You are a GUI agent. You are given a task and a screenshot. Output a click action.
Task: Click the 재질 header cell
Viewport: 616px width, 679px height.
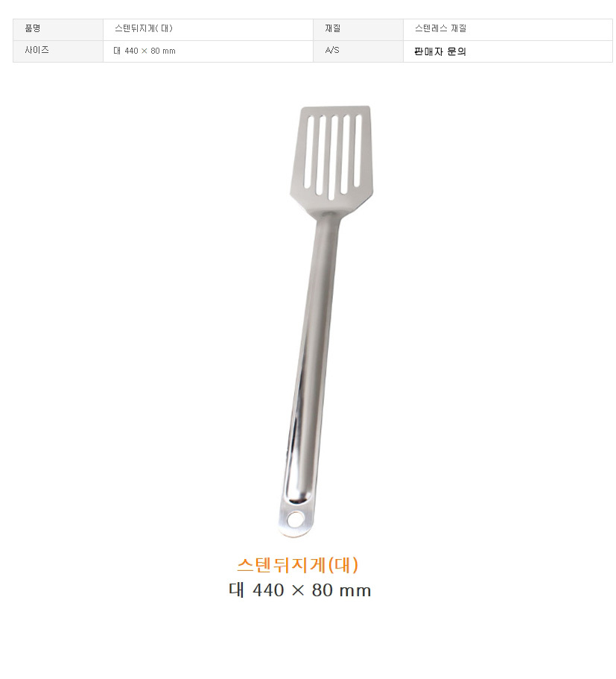click(x=358, y=29)
